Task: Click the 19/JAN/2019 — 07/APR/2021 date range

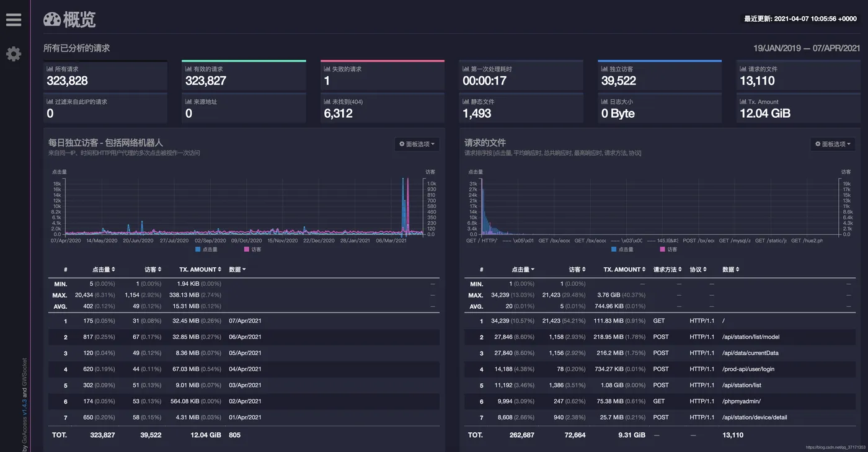Action: 807,48
